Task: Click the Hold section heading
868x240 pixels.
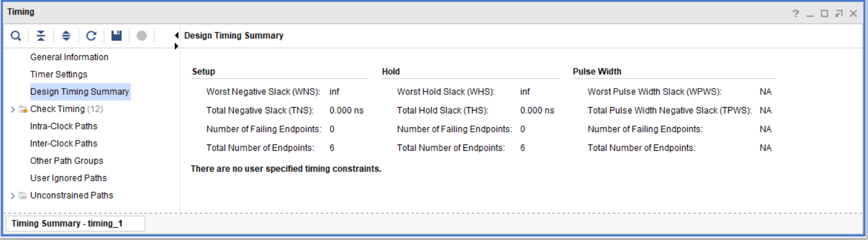Action: click(x=391, y=71)
